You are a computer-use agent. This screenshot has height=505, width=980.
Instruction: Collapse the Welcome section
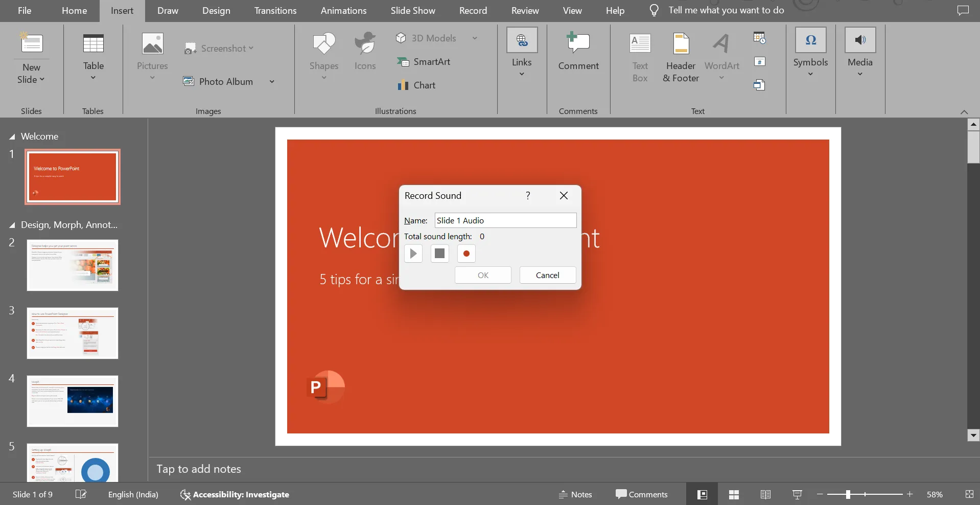pyautogui.click(x=12, y=137)
